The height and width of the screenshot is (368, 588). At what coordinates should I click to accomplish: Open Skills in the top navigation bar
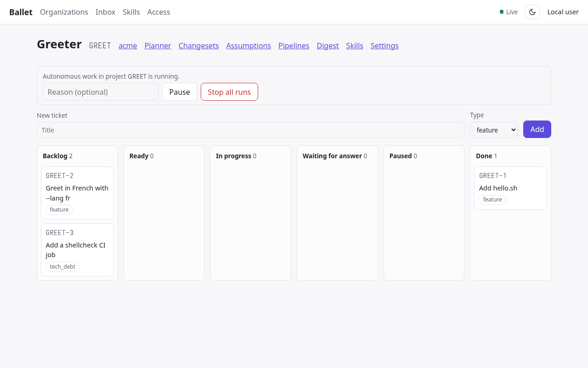[131, 12]
